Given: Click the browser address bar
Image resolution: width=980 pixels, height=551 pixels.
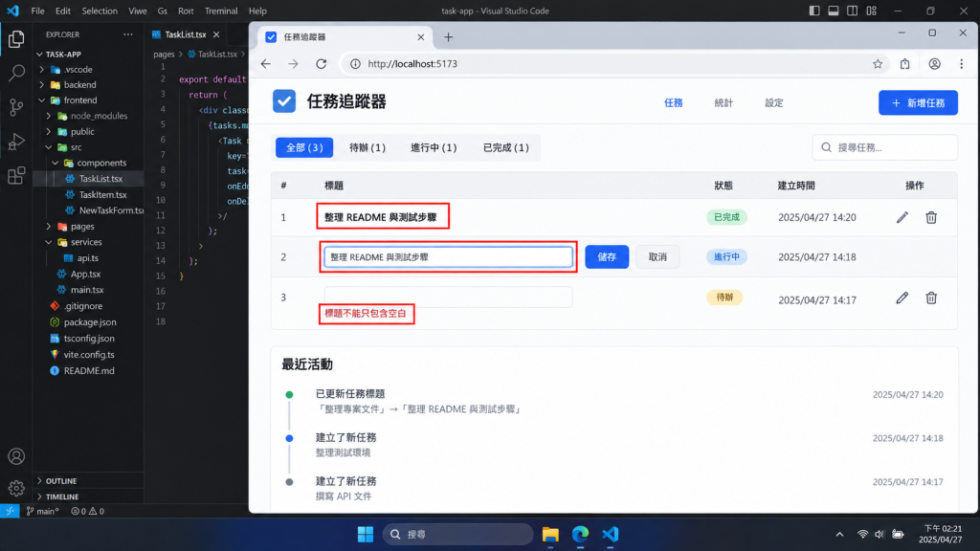Looking at the screenshot, I should tap(612, 64).
